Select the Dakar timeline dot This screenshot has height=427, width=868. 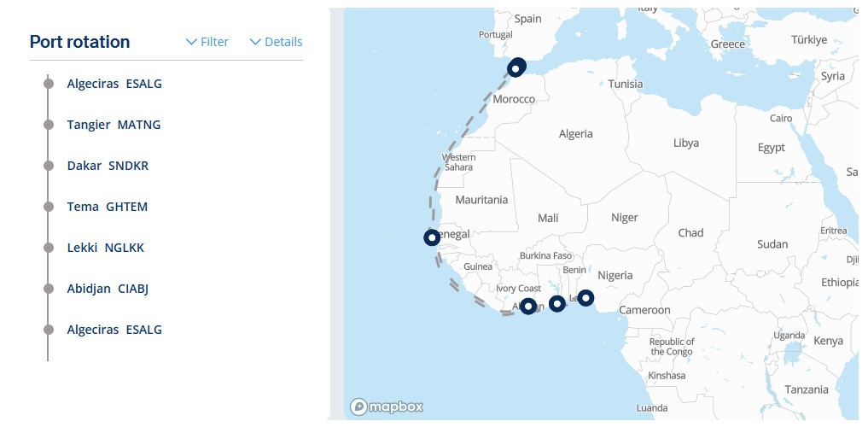pos(49,166)
